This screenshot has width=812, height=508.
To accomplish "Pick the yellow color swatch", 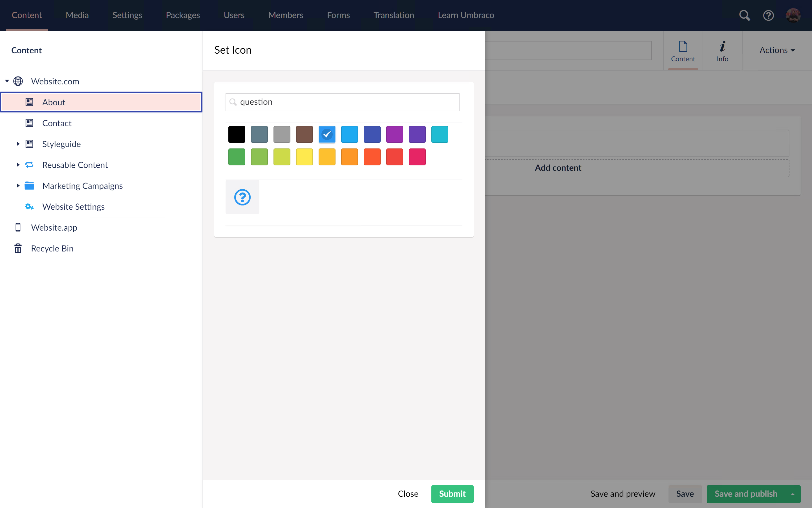I will [x=304, y=157].
